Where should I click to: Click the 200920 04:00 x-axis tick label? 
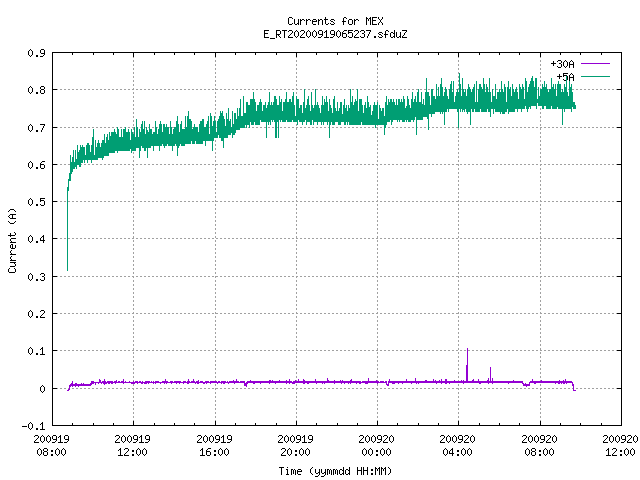point(458,445)
